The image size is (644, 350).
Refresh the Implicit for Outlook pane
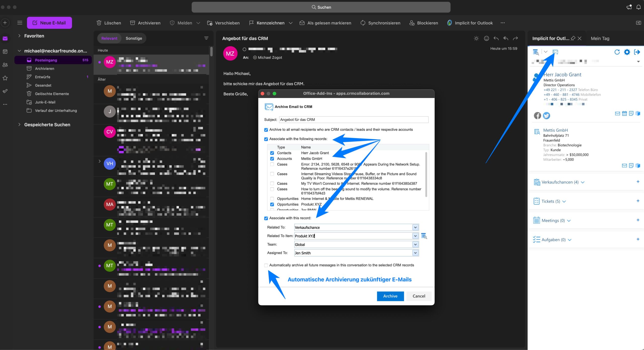click(x=617, y=52)
